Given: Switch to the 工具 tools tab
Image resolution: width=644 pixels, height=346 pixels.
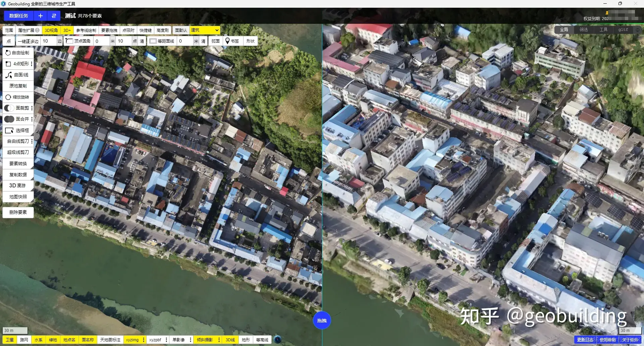Looking at the screenshot, I should [603, 30].
